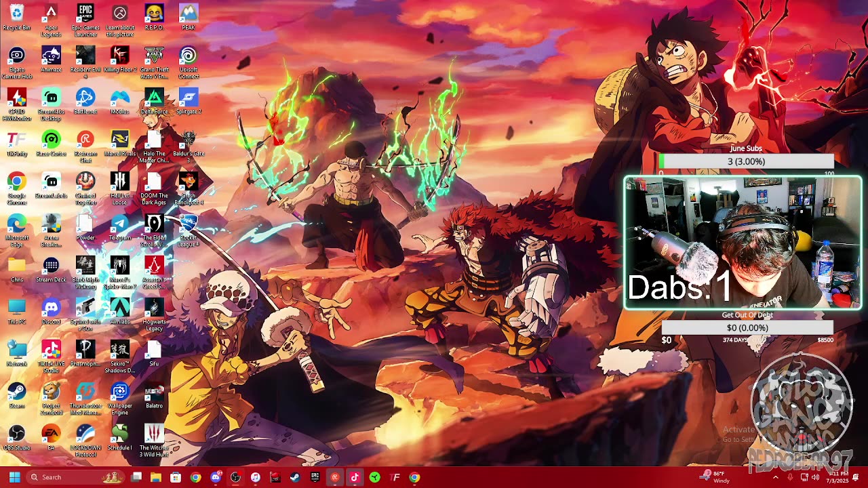The image size is (868, 488).
Task: Open the Microsoft Edge desktop shortcut
Action: pyautogui.click(x=16, y=230)
